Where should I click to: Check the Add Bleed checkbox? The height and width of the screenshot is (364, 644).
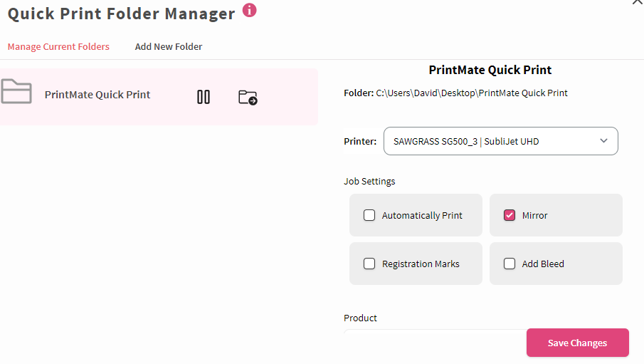[x=510, y=264]
